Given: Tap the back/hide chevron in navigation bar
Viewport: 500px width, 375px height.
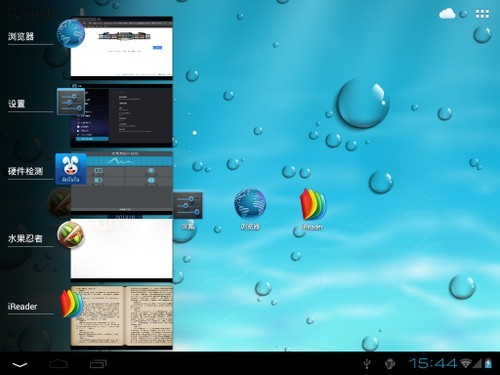Looking at the screenshot, I should point(20,365).
